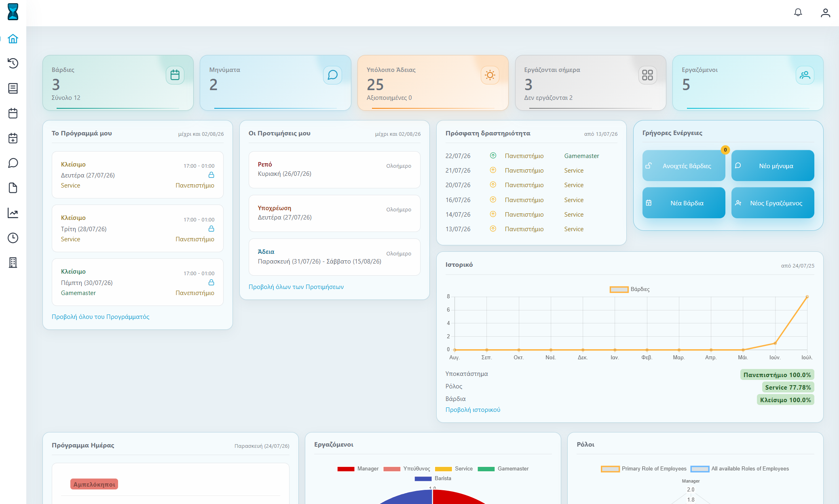839x504 pixels.
Task: Open the home dashboard from the sidebar
Action: point(13,39)
